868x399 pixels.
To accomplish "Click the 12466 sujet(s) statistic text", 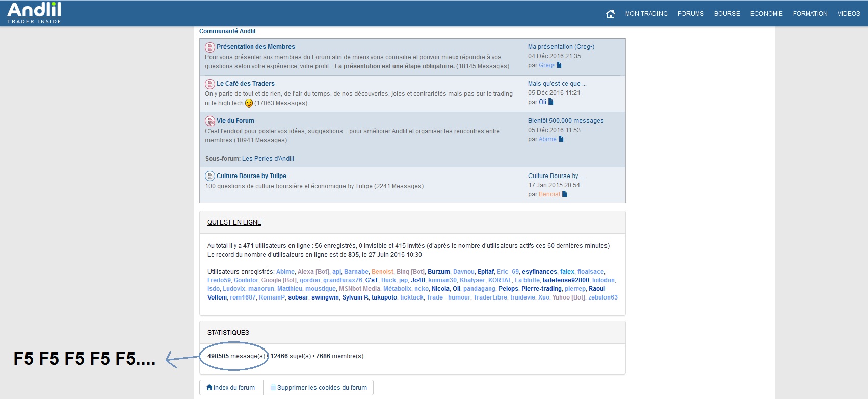I will (291, 356).
